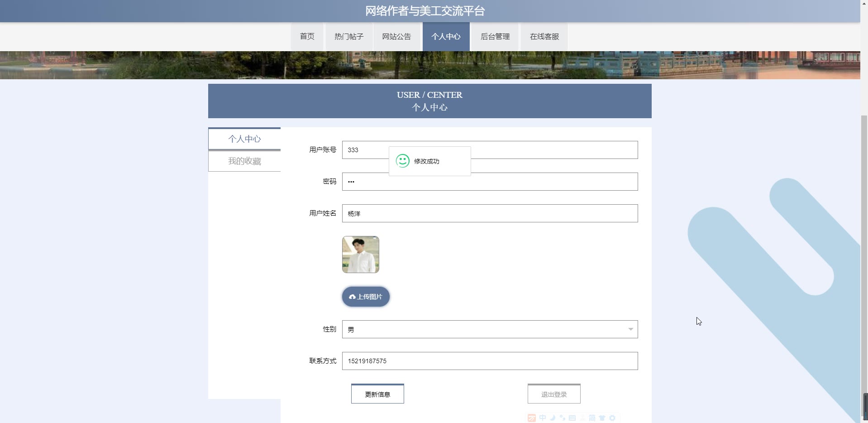Open the IME soft keyboard icon
868x423 pixels.
pyautogui.click(x=572, y=418)
